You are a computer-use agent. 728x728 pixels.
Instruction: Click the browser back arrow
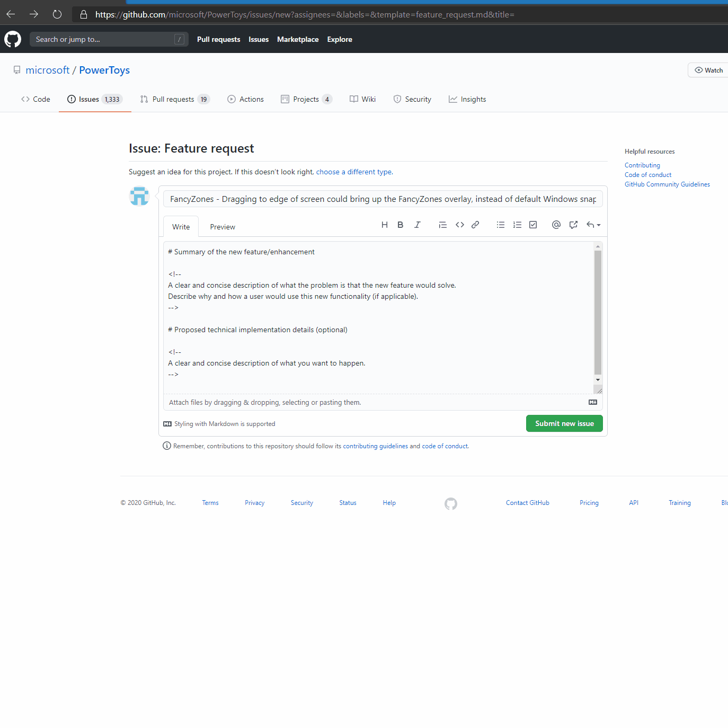pyautogui.click(x=11, y=14)
